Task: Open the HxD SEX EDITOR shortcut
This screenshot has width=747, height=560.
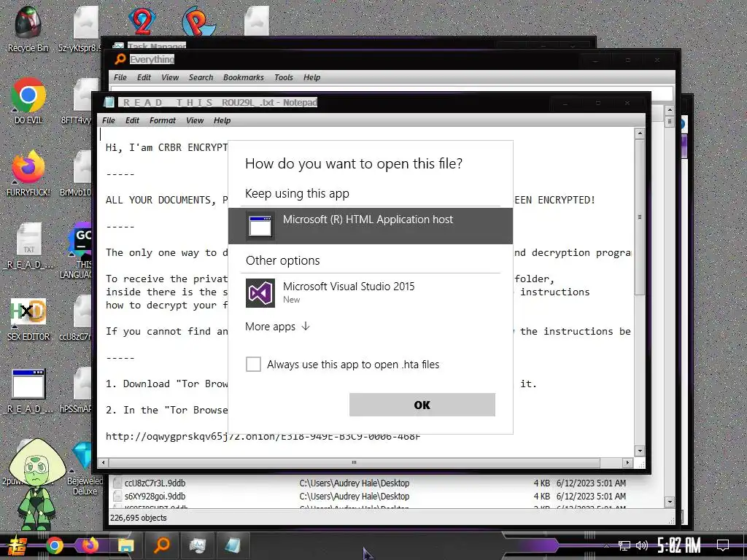Action: pos(28,319)
